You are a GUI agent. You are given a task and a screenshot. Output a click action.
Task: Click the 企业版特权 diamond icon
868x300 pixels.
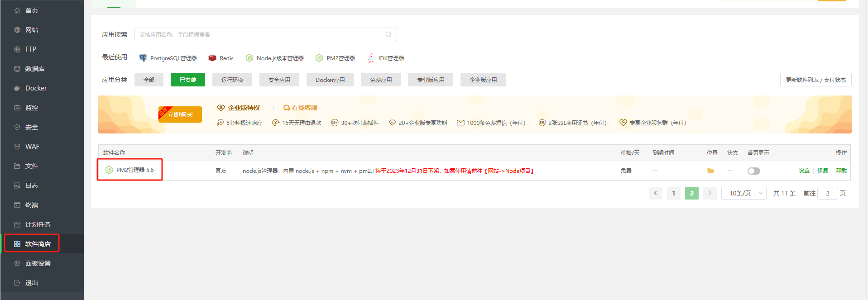point(221,108)
